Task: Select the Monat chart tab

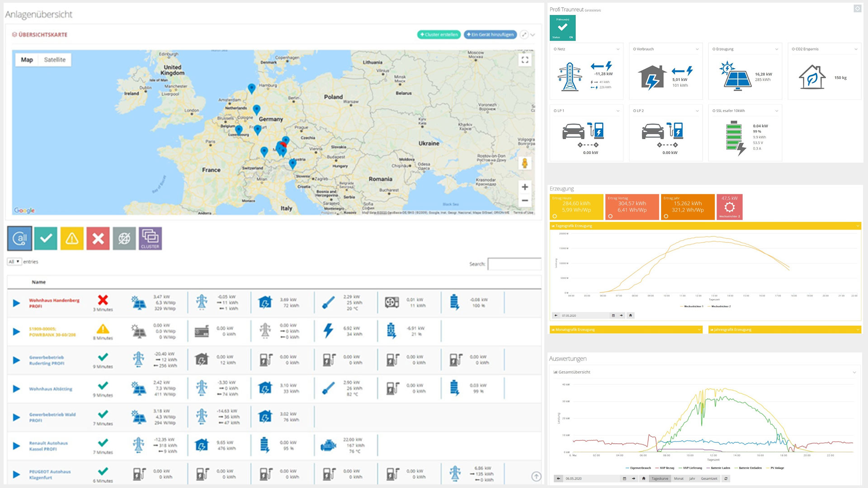Action: (x=679, y=479)
